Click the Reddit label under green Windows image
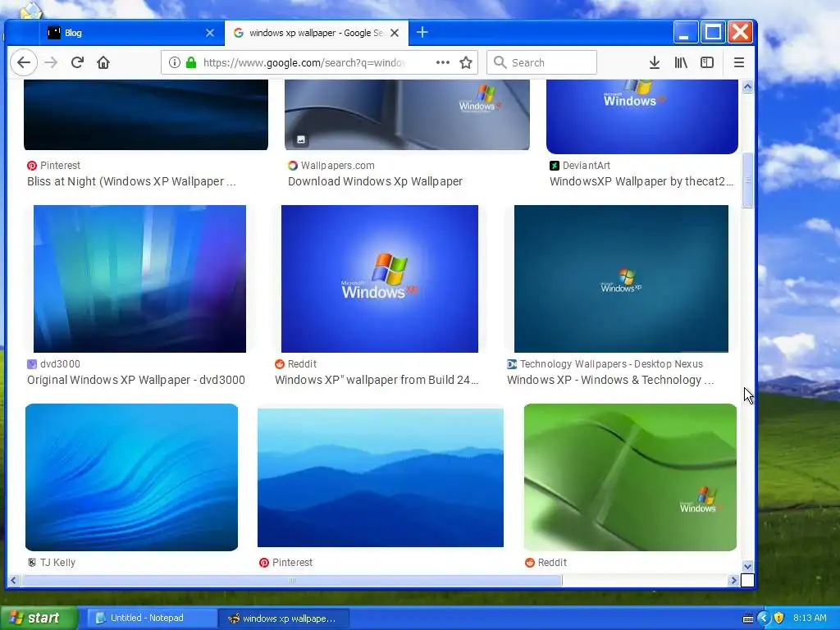The width and height of the screenshot is (840, 630). [x=552, y=563]
